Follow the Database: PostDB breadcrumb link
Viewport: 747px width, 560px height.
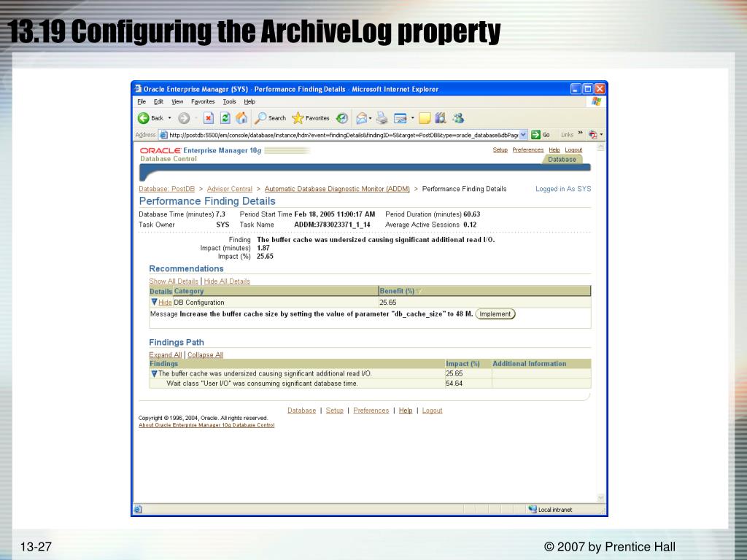tap(167, 189)
